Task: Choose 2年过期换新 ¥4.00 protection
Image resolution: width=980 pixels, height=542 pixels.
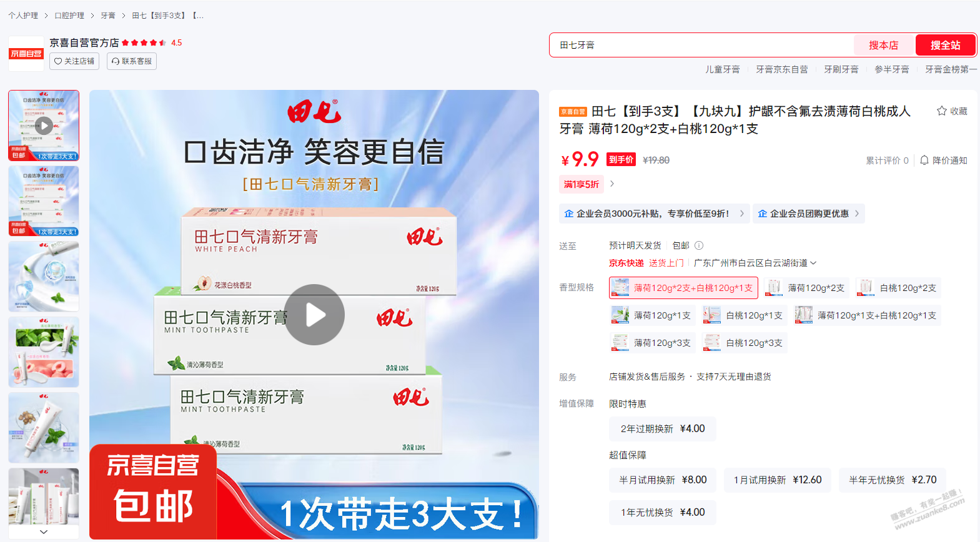Action: tap(663, 429)
